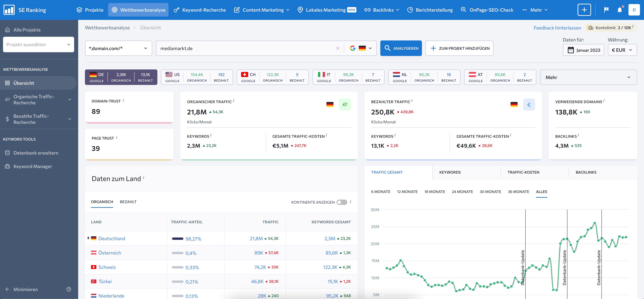Clear the domain search field with the X
The width and height of the screenshot is (644, 299).
[x=338, y=48]
